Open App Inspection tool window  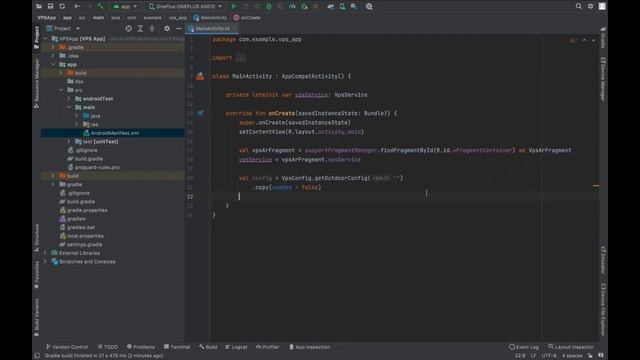coord(309,347)
